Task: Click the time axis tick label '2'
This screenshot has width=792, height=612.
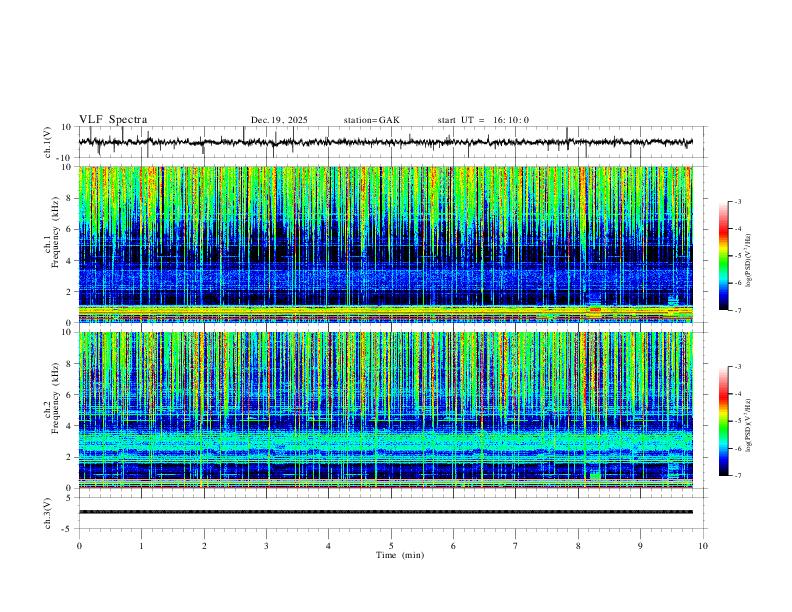Action: (204, 546)
